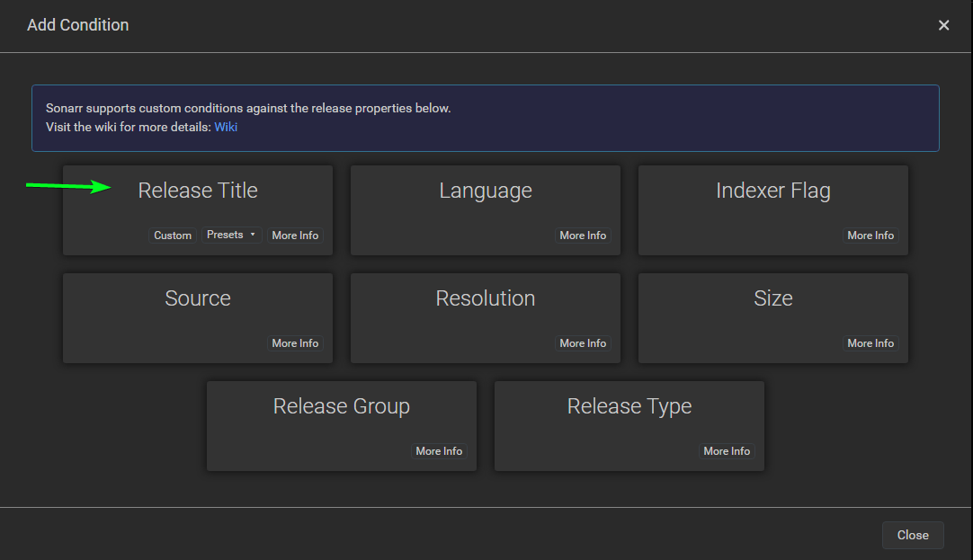The height and width of the screenshot is (560, 973).
Task: Click the Custom tag on Release Title
Action: click(x=172, y=235)
